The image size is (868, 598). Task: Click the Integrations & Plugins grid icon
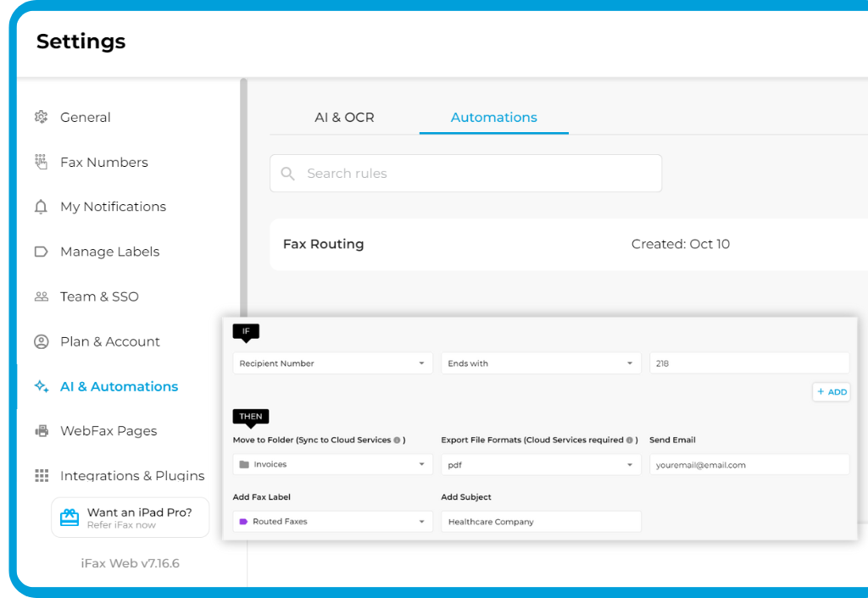coord(42,476)
